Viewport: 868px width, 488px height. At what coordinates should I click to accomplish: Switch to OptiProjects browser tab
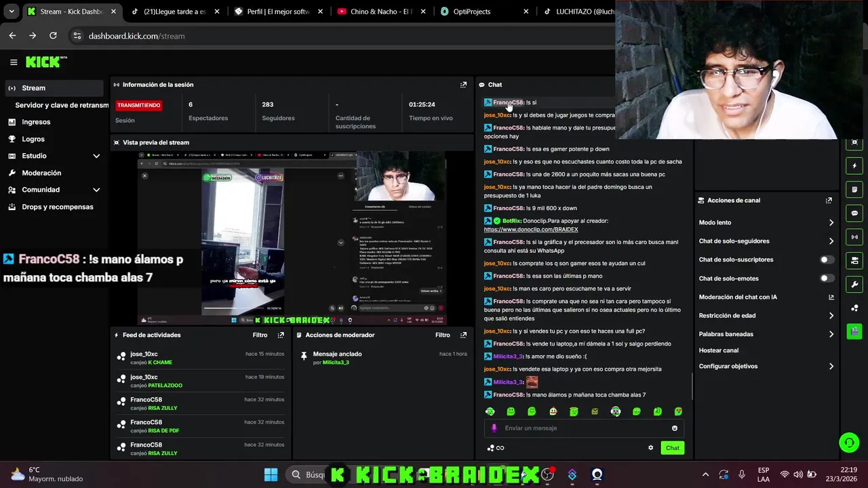point(485,12)
